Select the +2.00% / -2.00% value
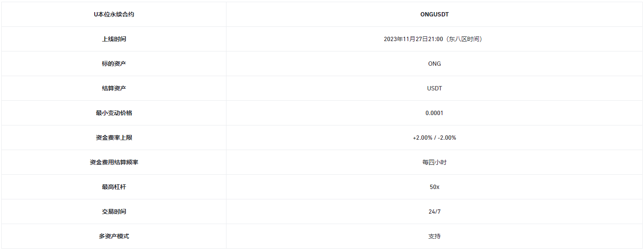Viewport: 644px width, 250px height. [x=434, y=138]
